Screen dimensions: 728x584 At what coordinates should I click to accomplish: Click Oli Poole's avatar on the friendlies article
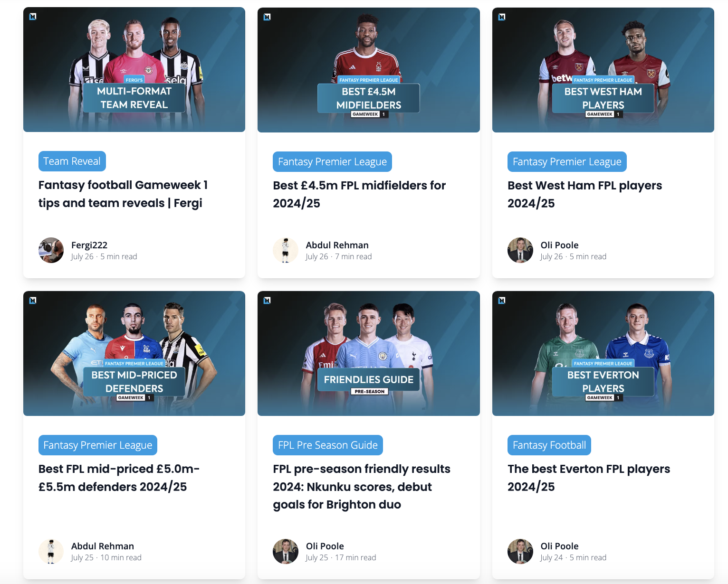coord(286,551)
